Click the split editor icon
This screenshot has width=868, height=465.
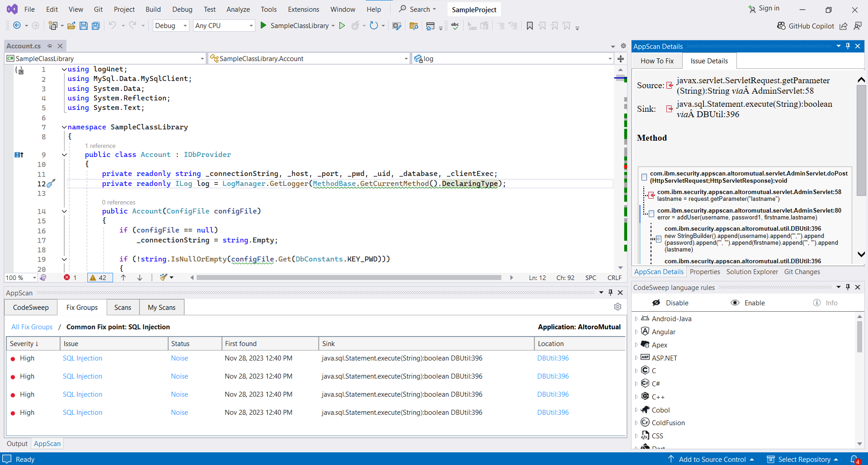click(x=621, y=58)
